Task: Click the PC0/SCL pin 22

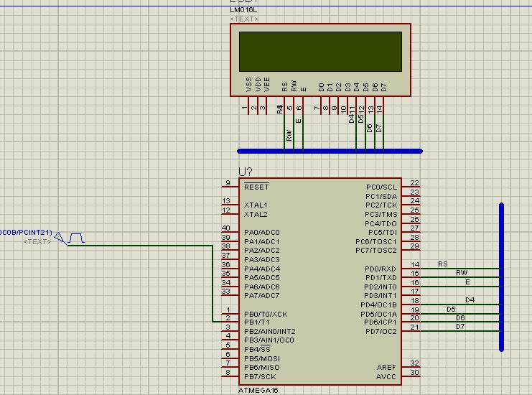Action: pos(411,187)
